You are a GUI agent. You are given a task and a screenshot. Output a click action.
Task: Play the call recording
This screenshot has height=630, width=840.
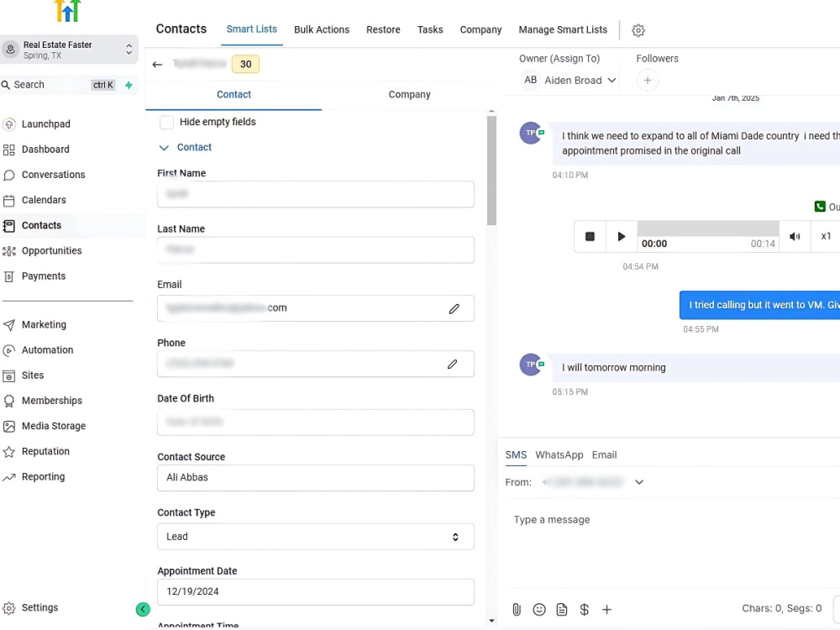[x=621, y=236]
